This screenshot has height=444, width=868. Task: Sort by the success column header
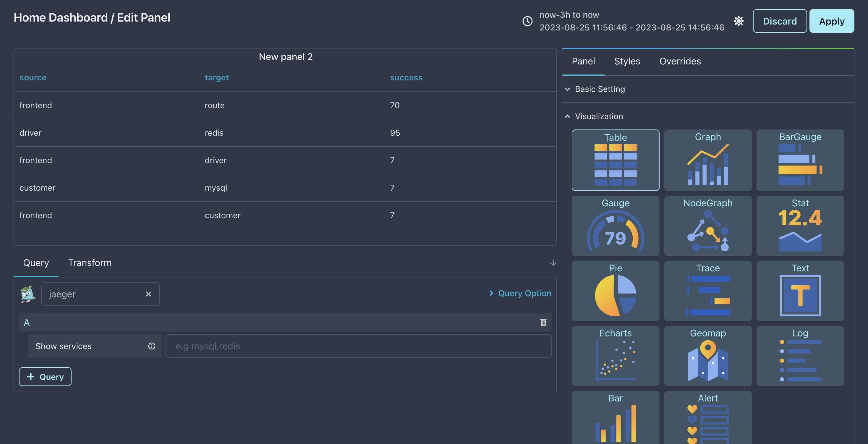click(406, 77)
